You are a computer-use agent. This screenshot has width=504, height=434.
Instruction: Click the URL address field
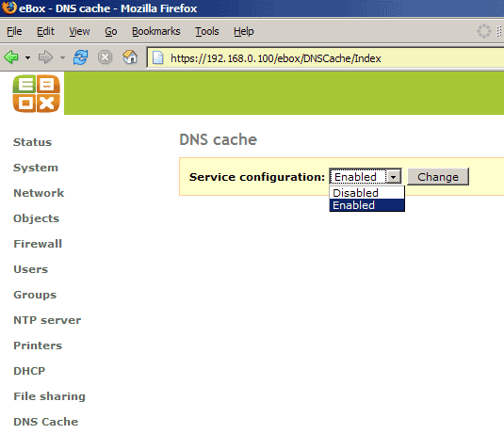[325, 58]
